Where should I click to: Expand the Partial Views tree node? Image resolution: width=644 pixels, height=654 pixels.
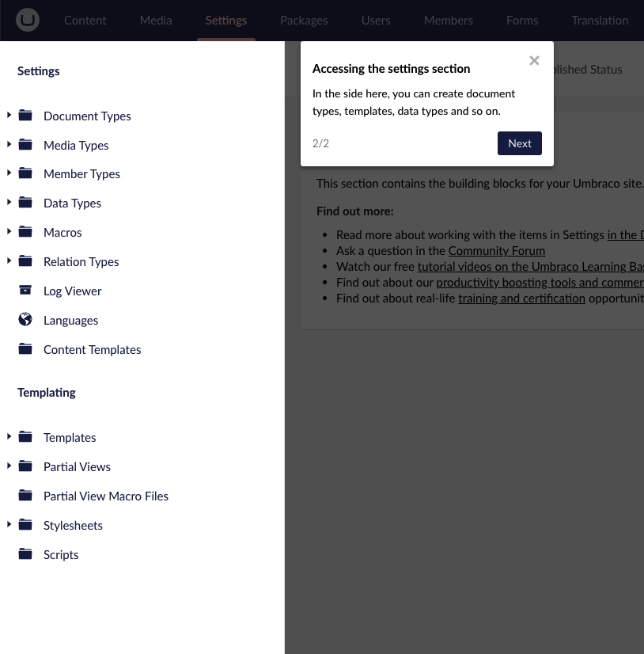click(x=9, y=466)
